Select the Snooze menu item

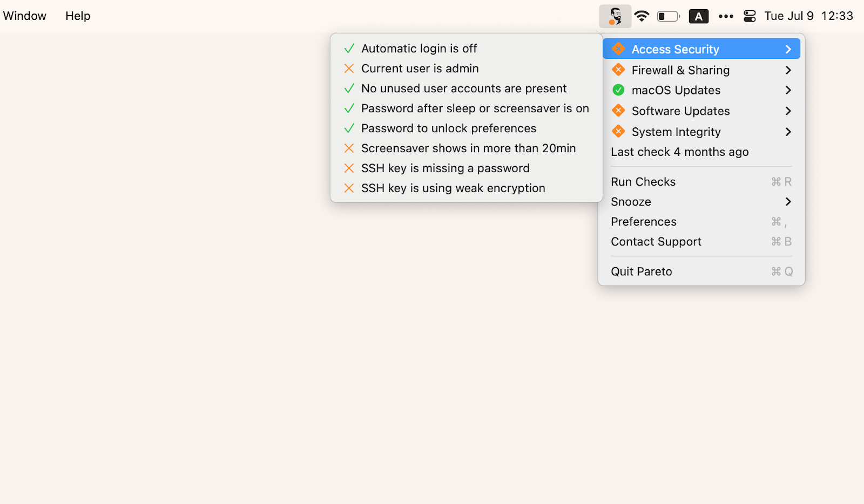tap(701, 202)
